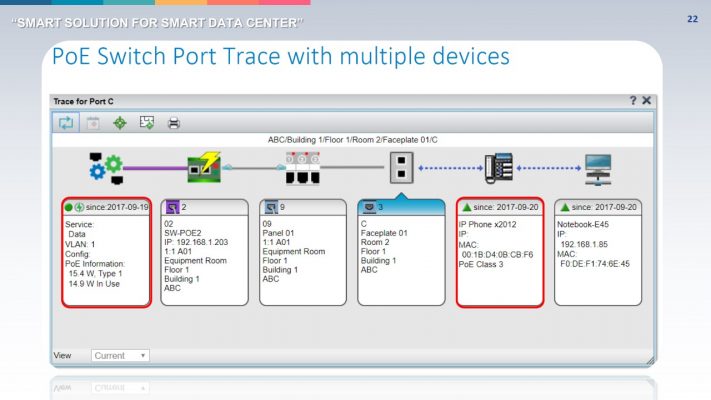Open the help question mark

633,101
